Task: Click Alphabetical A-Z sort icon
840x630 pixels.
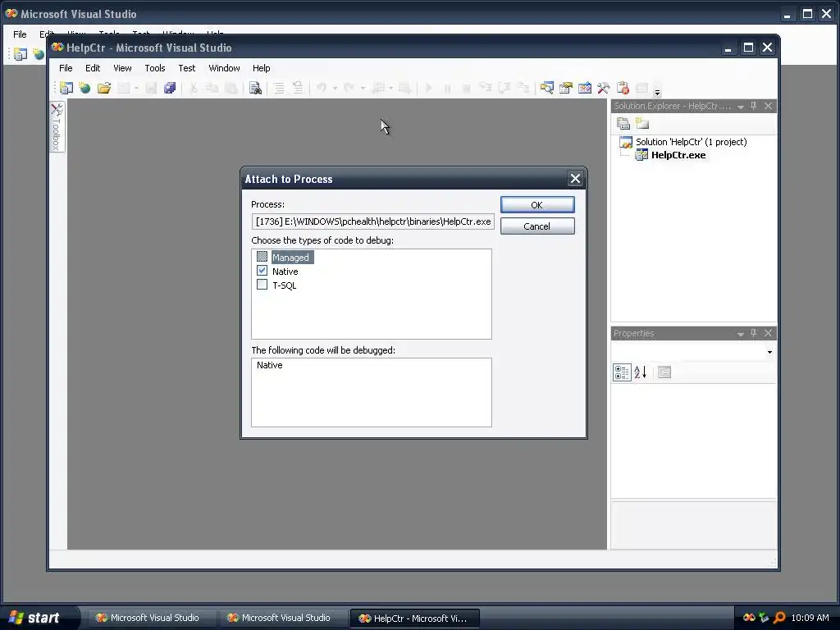Action: (x=640, y=372)
